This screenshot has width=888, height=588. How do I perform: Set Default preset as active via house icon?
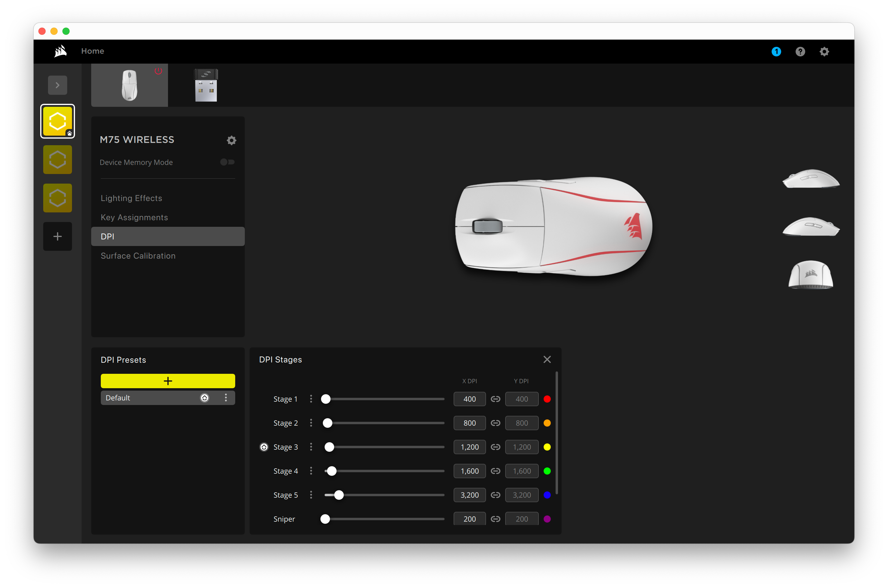click(x=204, y=397)
